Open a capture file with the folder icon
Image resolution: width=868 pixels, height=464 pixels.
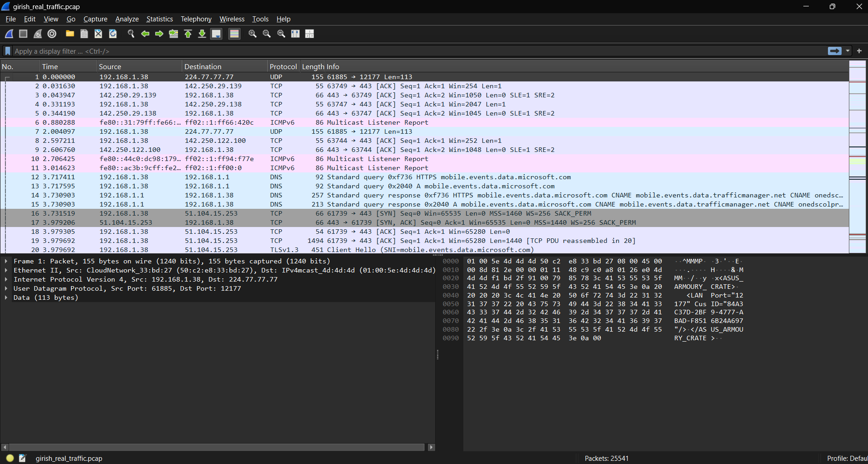tap(70, 34)
